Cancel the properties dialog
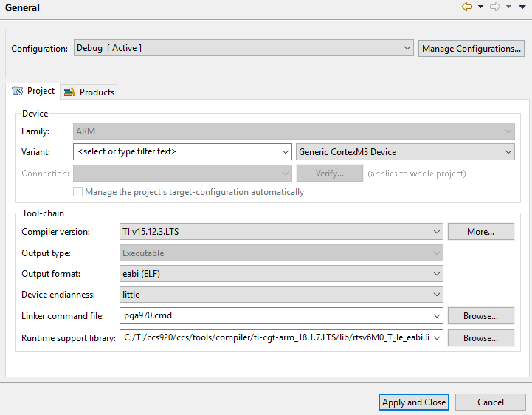The width and height of the screenshot is (532, 415). click(491, 402)
